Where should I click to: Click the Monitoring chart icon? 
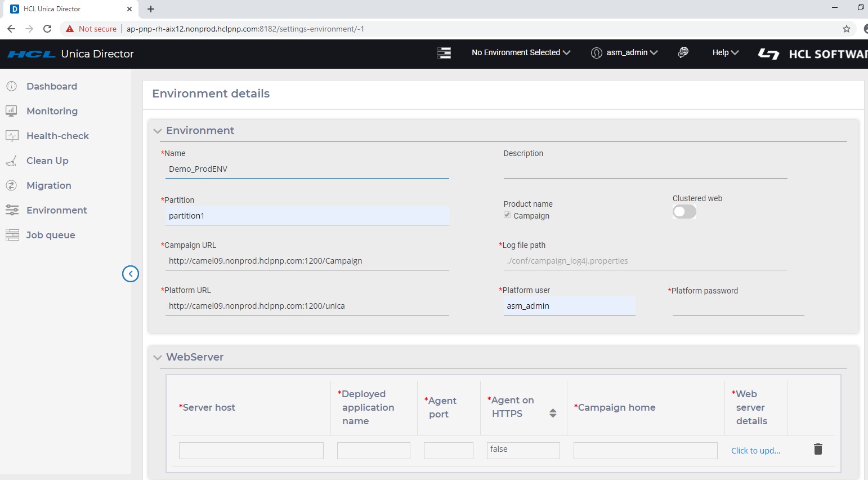(11, 111)
